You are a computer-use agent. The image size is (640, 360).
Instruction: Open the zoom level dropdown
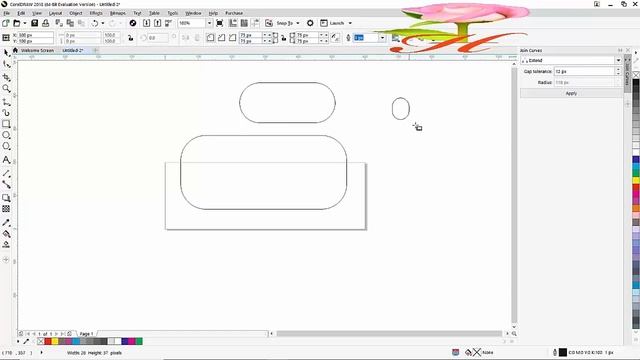pos(209,23)
